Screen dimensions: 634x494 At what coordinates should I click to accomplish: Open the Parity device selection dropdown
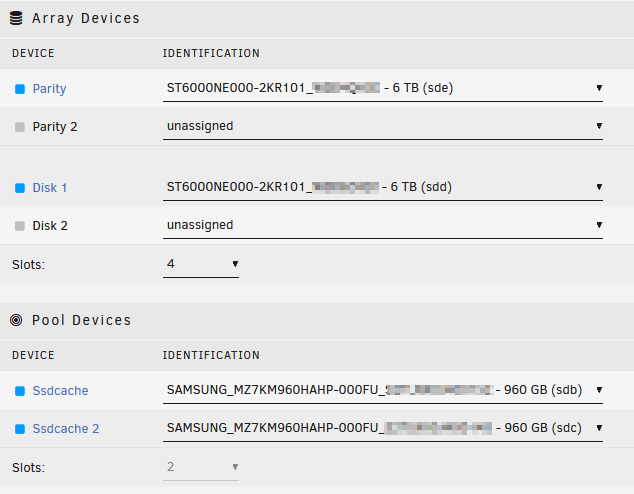tap(383, 88)
